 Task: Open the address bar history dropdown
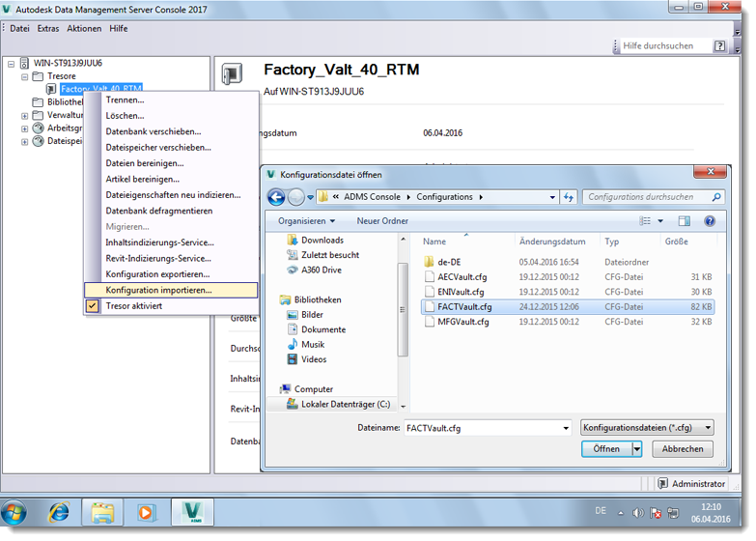[x=552, y=197]
